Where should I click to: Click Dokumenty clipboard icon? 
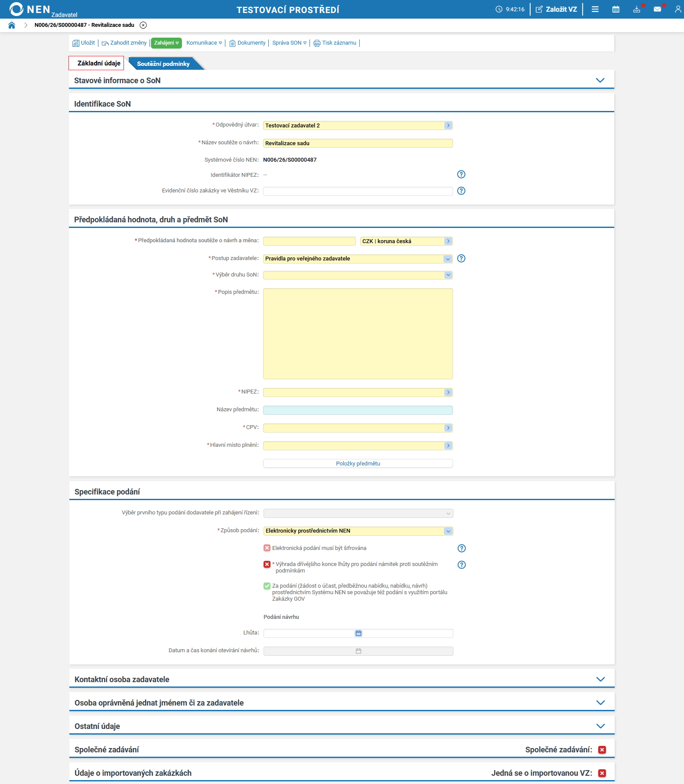(x=232, y=43)
